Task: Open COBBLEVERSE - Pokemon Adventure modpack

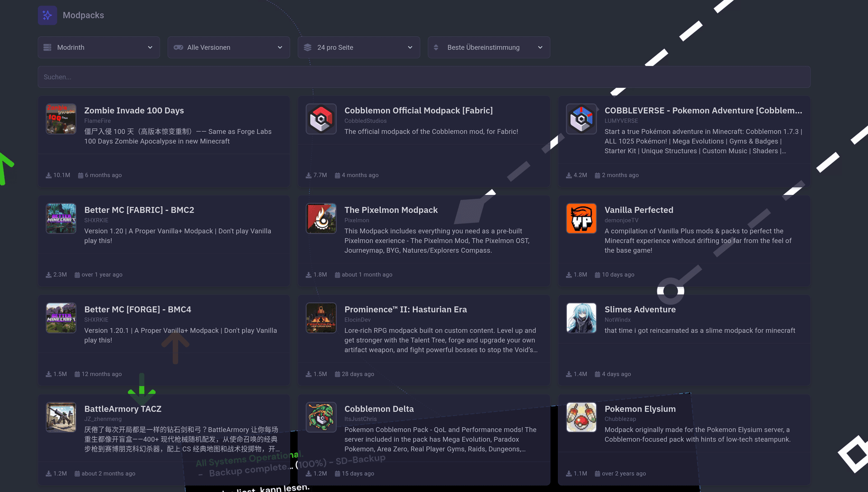Action: pyautogui.click(x=703, y=110)
